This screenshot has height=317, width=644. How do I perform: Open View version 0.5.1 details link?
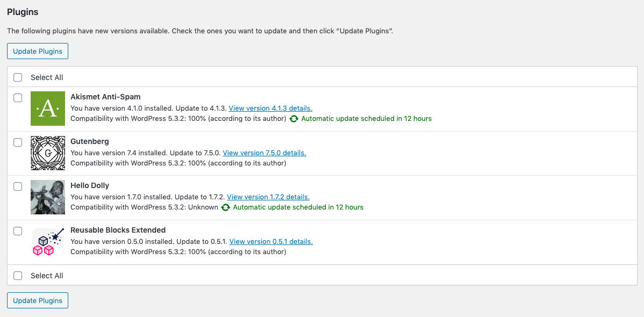tap(271, 241)
